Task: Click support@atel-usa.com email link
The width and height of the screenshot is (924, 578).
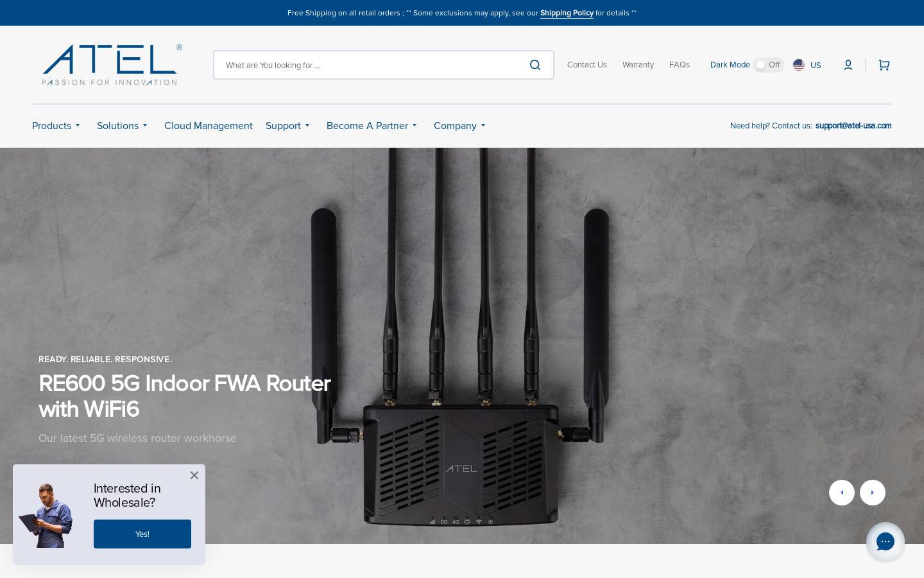Action: [853, 126]
